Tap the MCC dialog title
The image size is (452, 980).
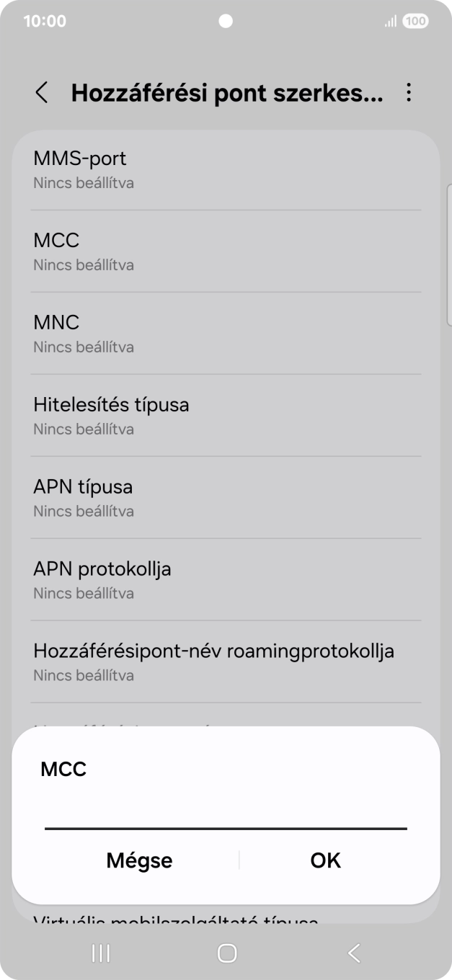[x=63, y=768]
